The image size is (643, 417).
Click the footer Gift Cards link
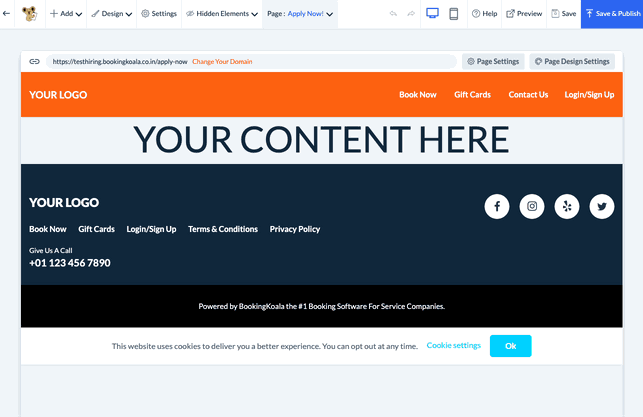[x=96, y=229]
